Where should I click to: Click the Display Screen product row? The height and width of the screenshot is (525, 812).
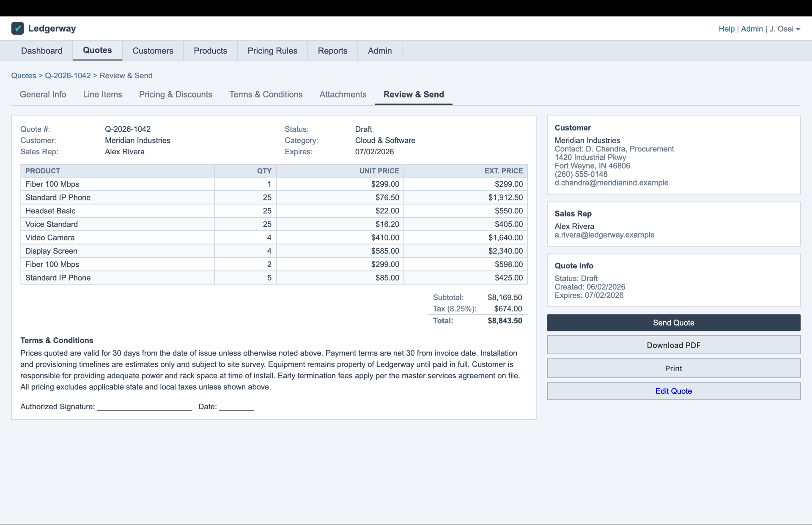point(274,251)
